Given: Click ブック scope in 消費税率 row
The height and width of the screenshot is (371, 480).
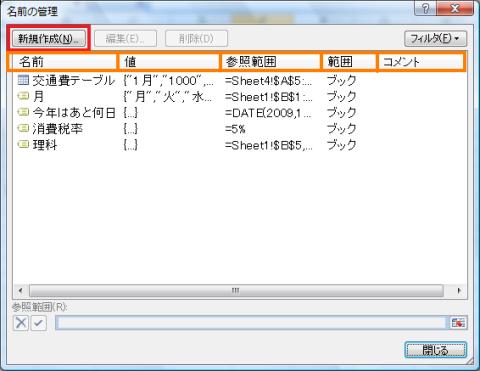Looking at the screenshot, I should [341, 129].
